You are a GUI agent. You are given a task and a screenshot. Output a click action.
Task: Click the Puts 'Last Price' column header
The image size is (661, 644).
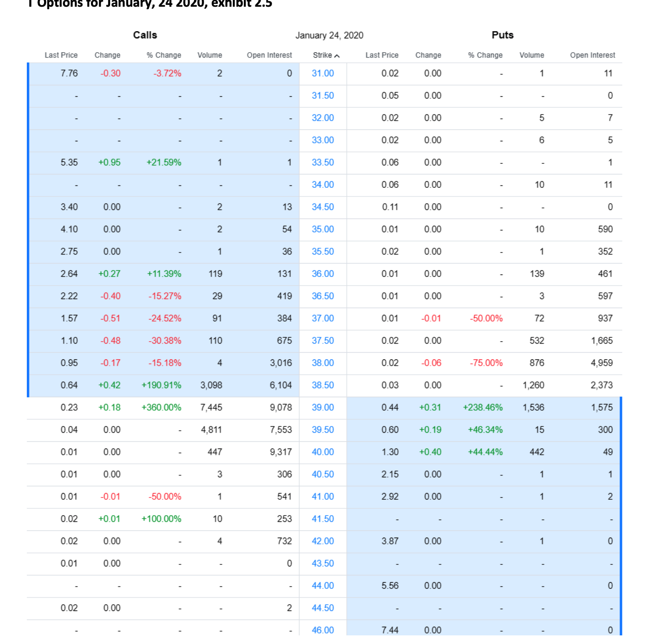tap(382, 55)
